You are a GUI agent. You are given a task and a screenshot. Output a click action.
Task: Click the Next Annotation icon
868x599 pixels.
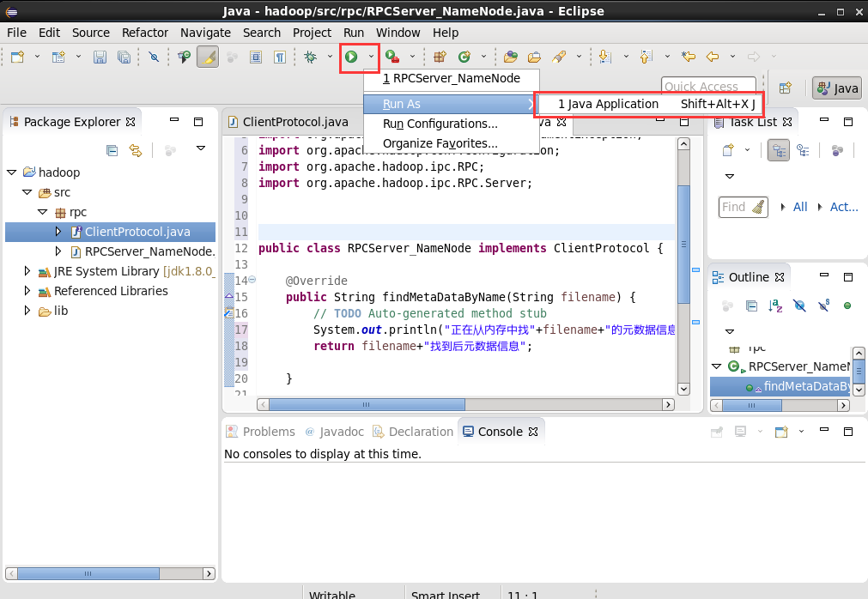[x=605, y=57]
